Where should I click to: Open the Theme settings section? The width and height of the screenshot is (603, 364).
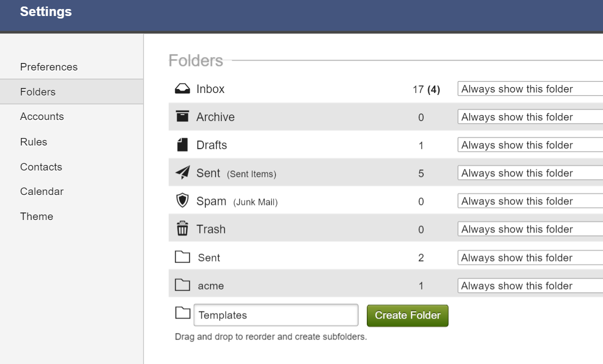pyautogui.click(x=37, y=216)
